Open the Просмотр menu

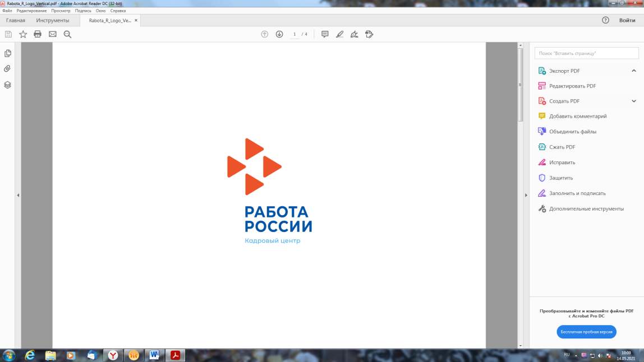[x=61, y=11]
